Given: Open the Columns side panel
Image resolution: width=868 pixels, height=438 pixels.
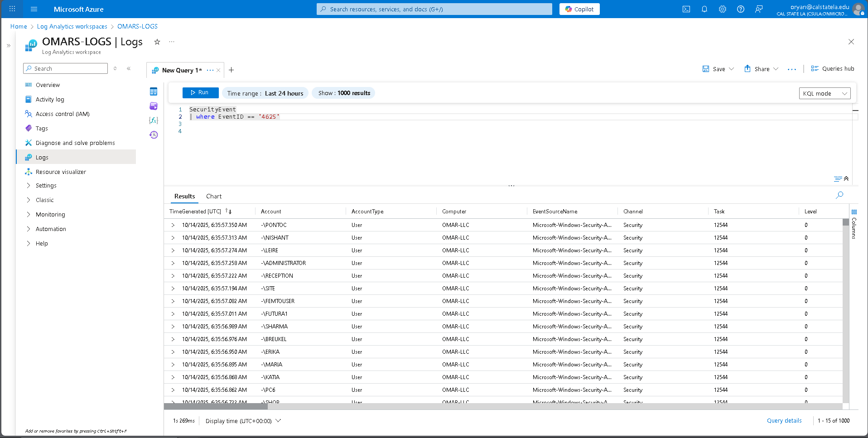Looking at the screenshot, I should (854, 224).
